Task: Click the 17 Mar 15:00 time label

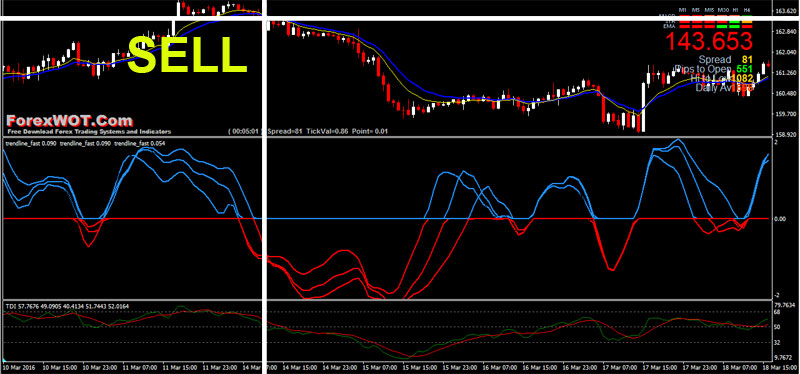Action: point(659,367)
